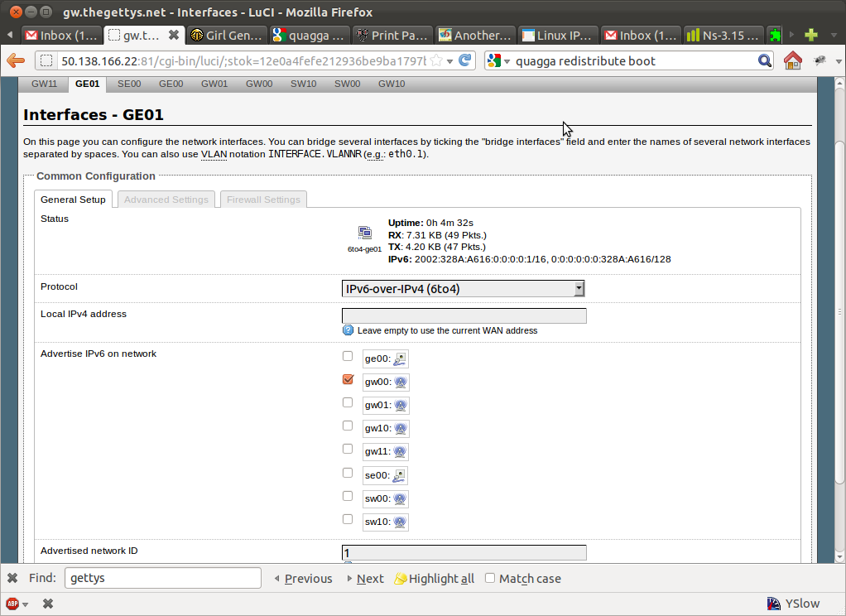Open the SW10 interface tab
This screenshot has height=616, width=846.
pos(304,84)
